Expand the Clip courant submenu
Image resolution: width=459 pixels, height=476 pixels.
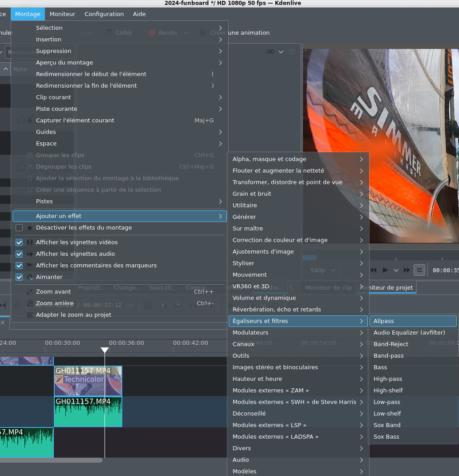(120, 97)
